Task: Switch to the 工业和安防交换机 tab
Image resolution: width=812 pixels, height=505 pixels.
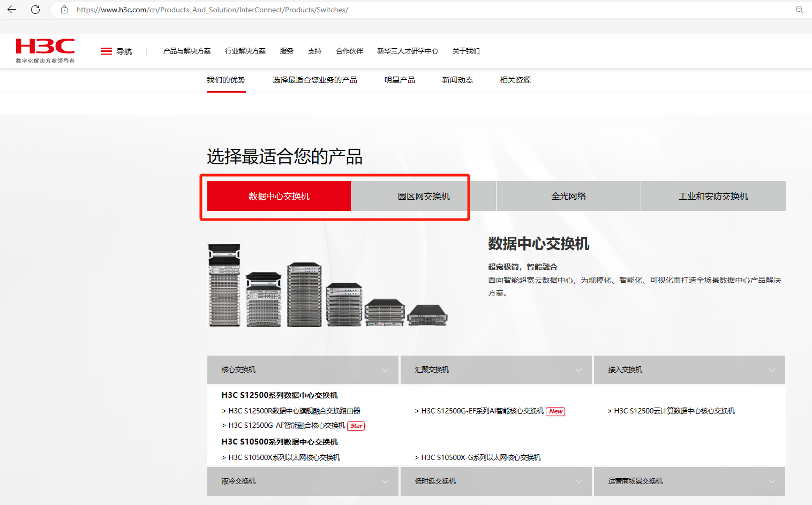Action: [713, 196]
